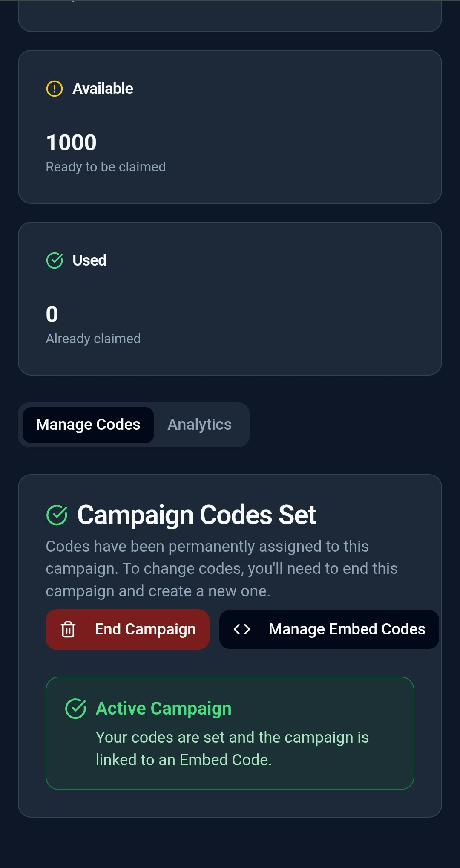Switch to the Analytics tab

(x=200, y=425)
